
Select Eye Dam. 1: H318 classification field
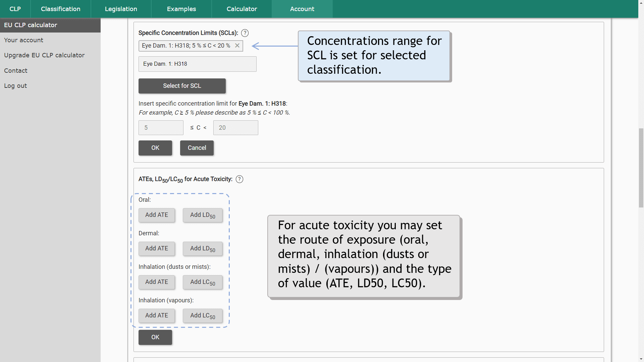[198, 64]
